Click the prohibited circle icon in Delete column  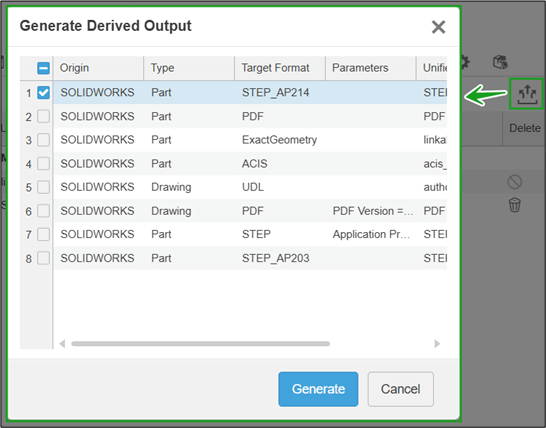pyautogui.click(x=515, y=182)
